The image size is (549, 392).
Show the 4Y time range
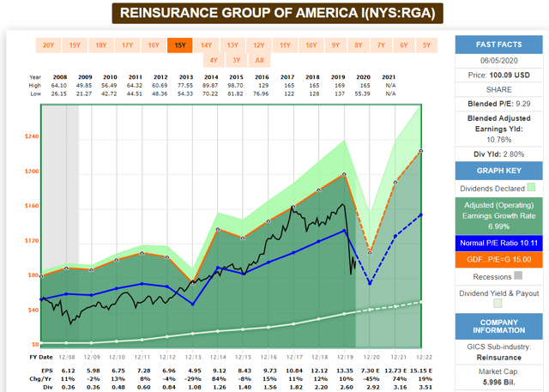tap(214, 60)
